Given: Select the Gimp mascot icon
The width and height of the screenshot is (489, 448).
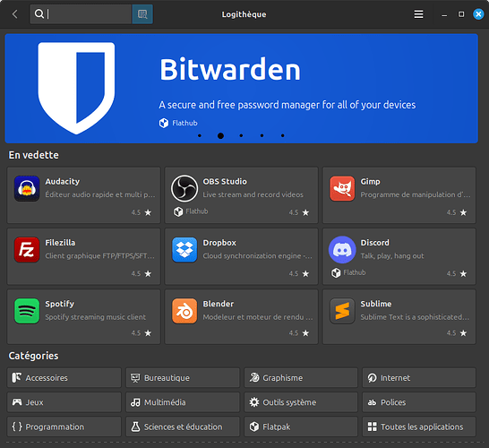Looking at the screenshot, I should 342,188.
